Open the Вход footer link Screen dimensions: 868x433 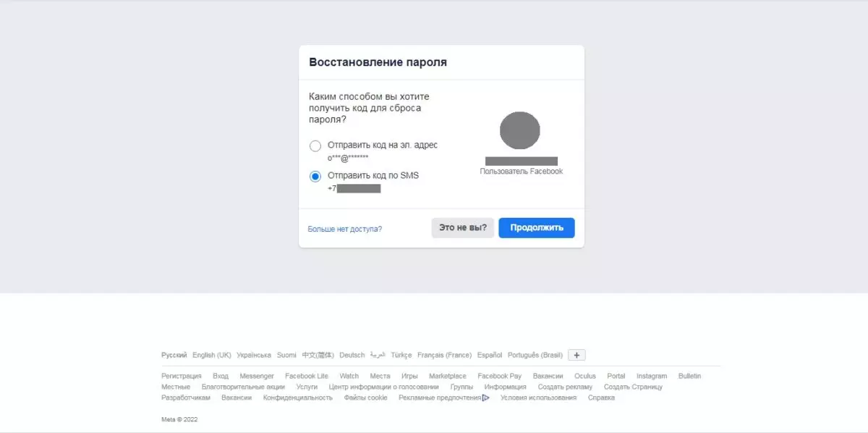coord(221,376)
